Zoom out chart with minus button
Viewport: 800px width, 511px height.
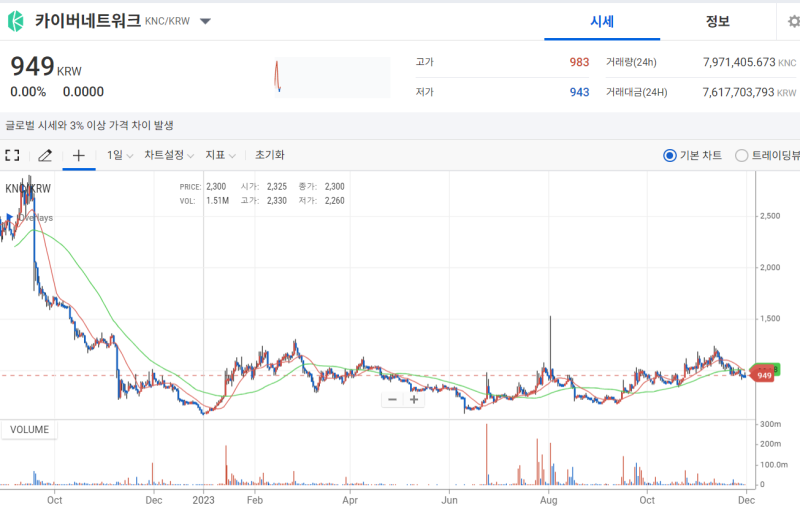pos(392,399)
